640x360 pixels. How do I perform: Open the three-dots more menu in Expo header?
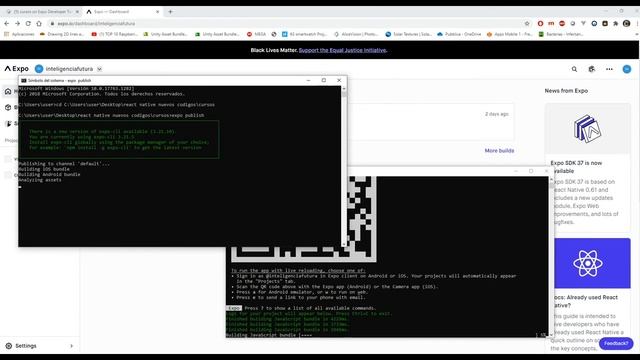coord(609,69)
